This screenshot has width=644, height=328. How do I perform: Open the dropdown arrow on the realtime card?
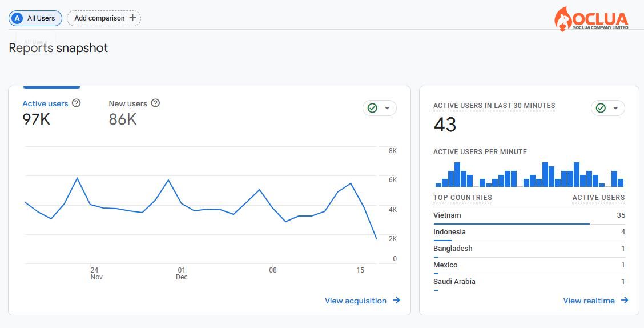(x=615, y=108)
